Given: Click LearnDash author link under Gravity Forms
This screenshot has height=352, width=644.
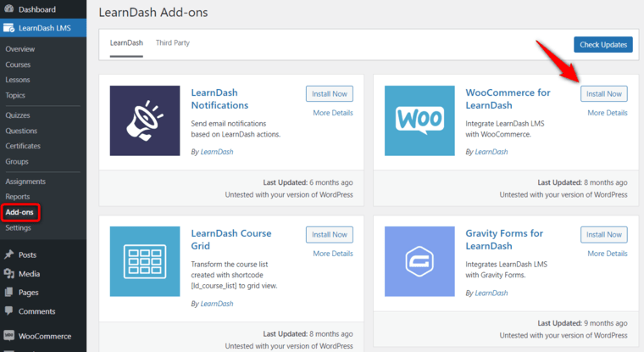Looking at the screenshot, I should [x=491, y=293].
